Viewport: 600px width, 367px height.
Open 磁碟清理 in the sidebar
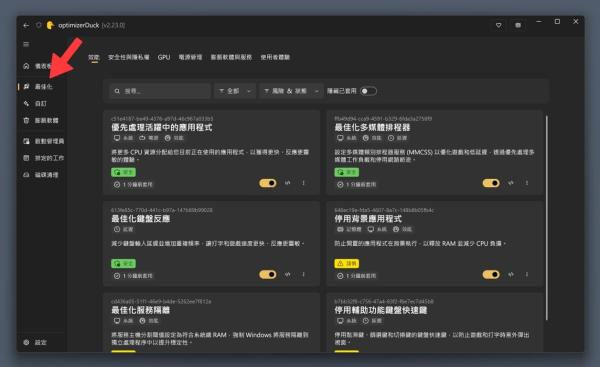tap(42, 175)
